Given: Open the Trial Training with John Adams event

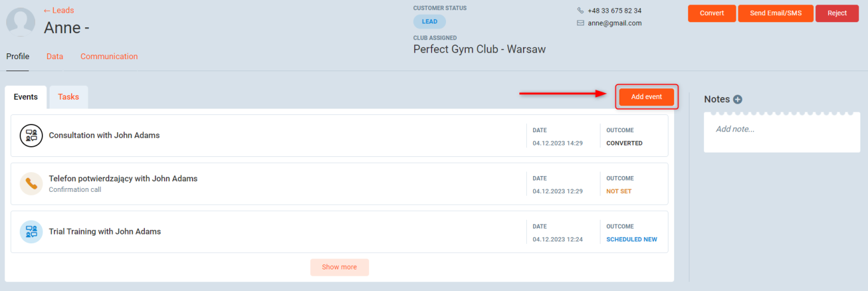Looking at the screenshot, I should [339, 232].
